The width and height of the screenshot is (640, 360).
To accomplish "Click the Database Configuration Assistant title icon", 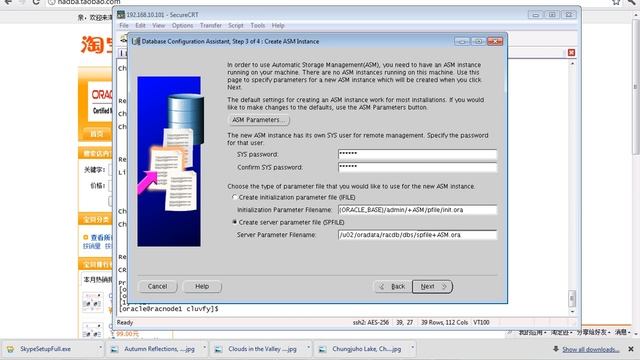I will pos(136,41).
